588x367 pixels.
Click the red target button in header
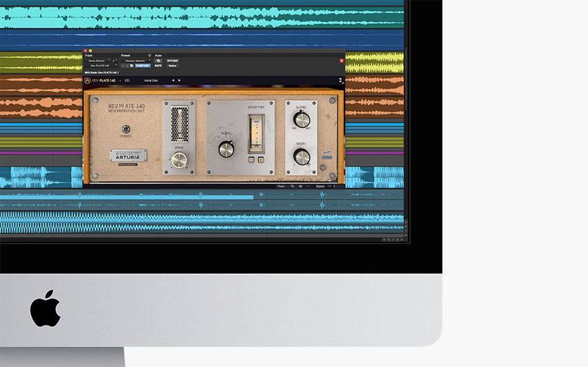342,61
